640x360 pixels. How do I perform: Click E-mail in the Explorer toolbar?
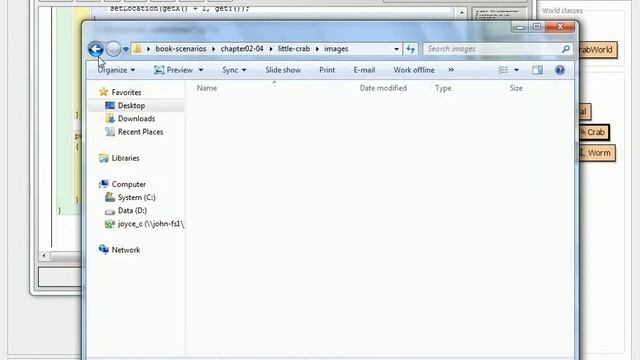tap(364, 70)
